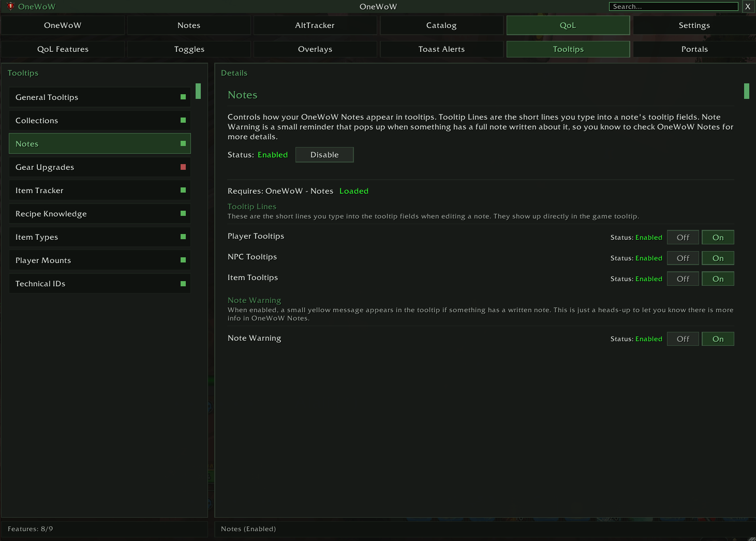
Task: Click the Gear Upgrades red status indicator
Action: tap(183, 167)
